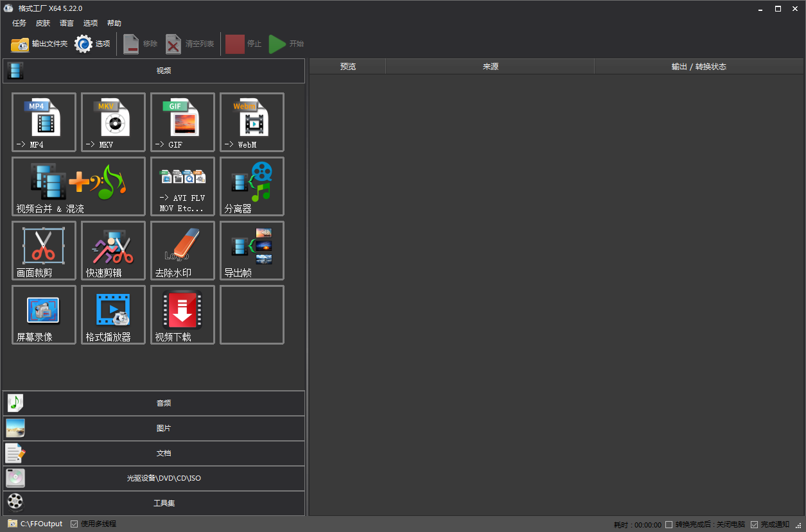Open the 视频下载 downloader
This screenshot has height=532, width=806.
pos(182,314)
